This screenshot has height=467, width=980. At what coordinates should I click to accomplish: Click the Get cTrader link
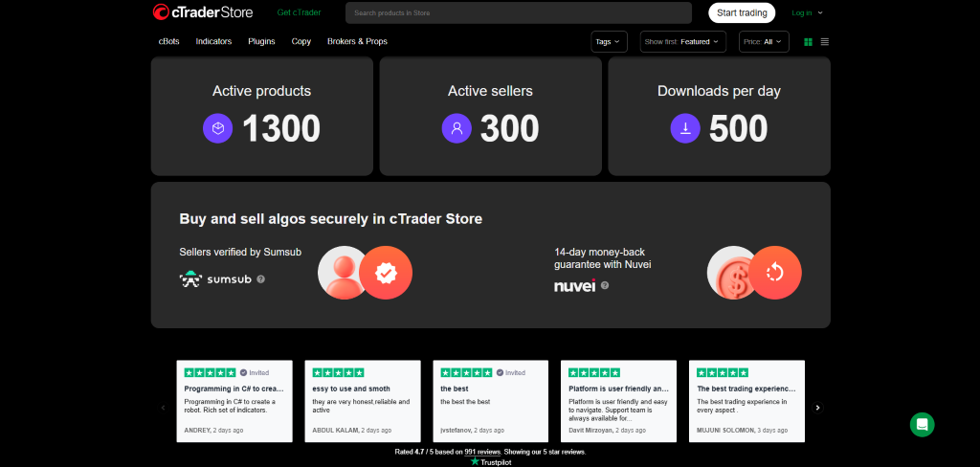pyautogui.click(x=299, y=12)
